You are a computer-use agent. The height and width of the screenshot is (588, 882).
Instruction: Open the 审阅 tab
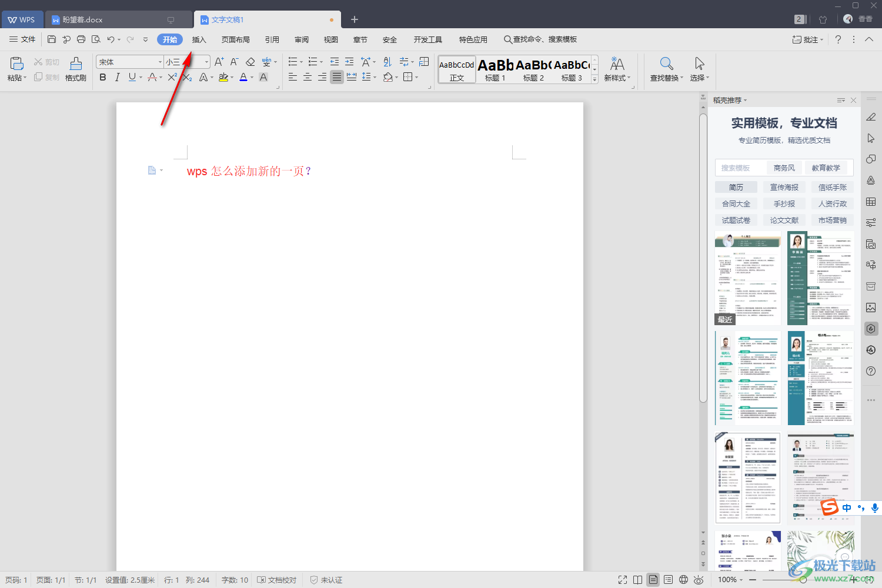tap(302, 39)
